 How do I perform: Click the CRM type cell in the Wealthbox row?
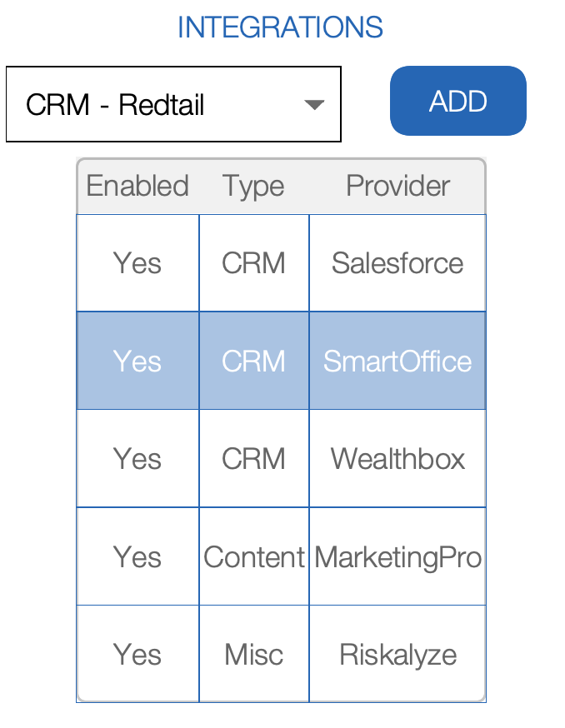254,459
